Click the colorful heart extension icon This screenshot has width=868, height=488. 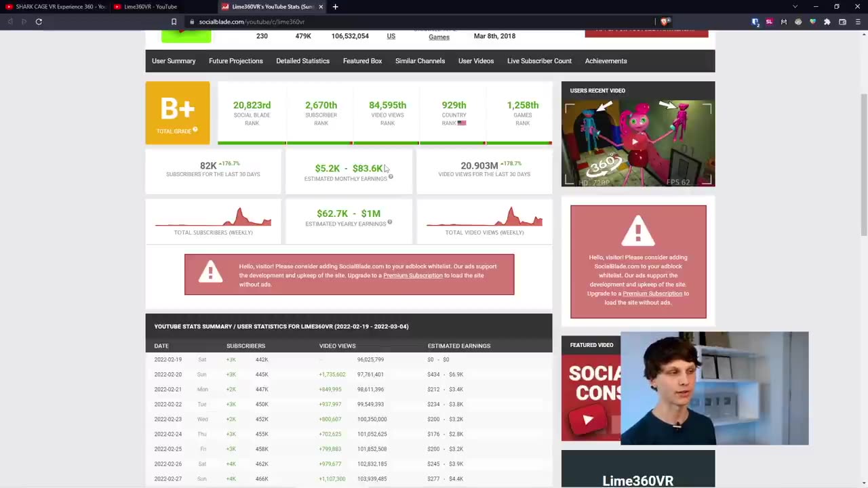pyautogui.click(x=812, y=22)
